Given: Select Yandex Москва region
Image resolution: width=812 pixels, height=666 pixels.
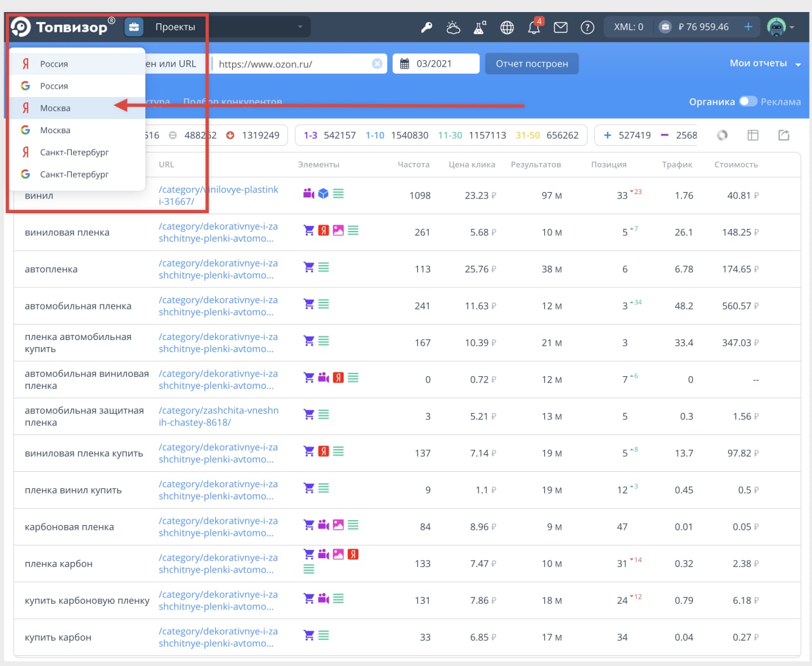Looking at the screenshot, I should coord(77,108).
